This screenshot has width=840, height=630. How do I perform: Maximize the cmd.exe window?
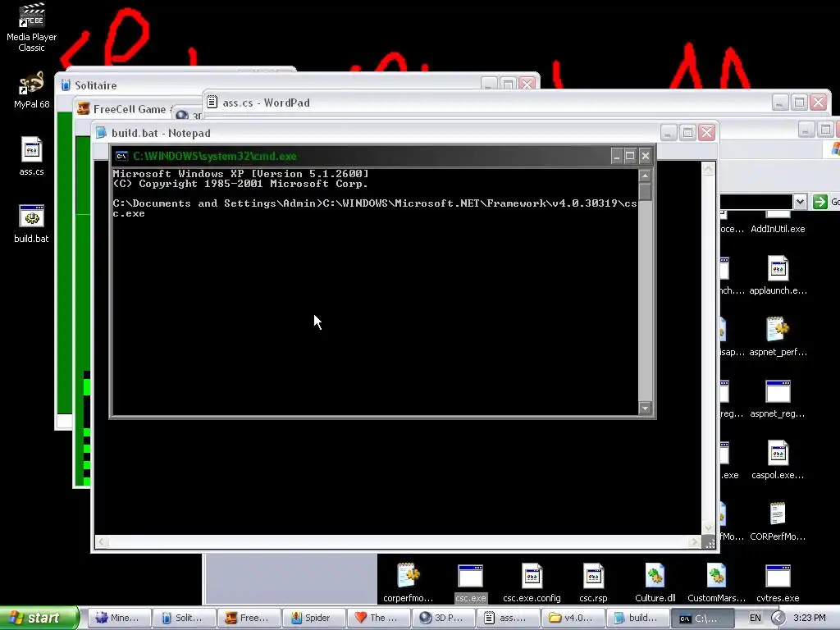coord(631,156)
